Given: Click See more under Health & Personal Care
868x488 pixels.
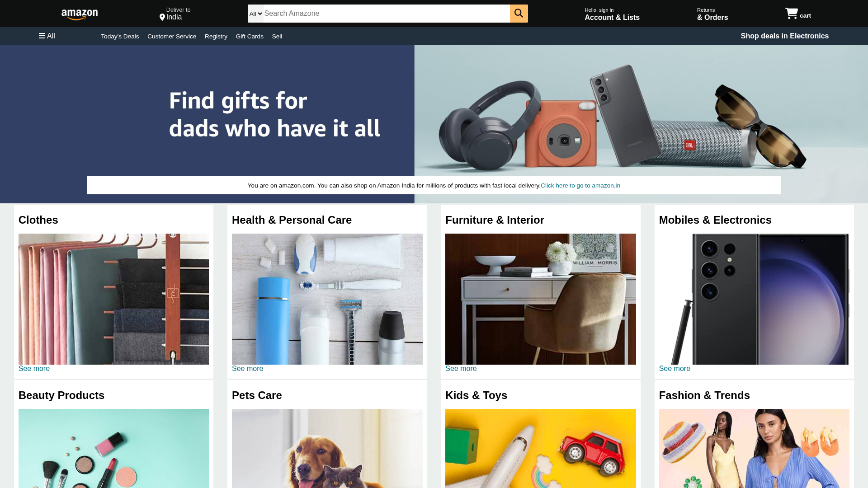Looking at the screenshot, I should point(247,369).
